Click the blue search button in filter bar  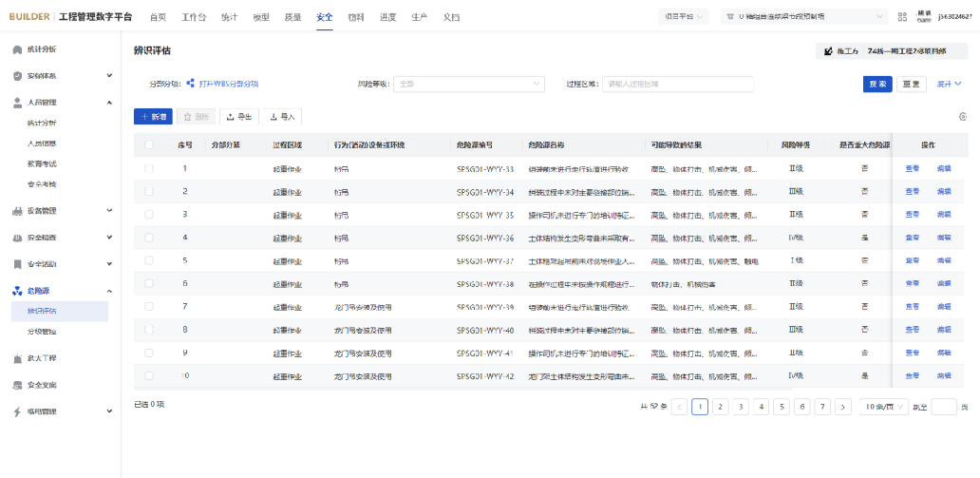pos(877,84)
